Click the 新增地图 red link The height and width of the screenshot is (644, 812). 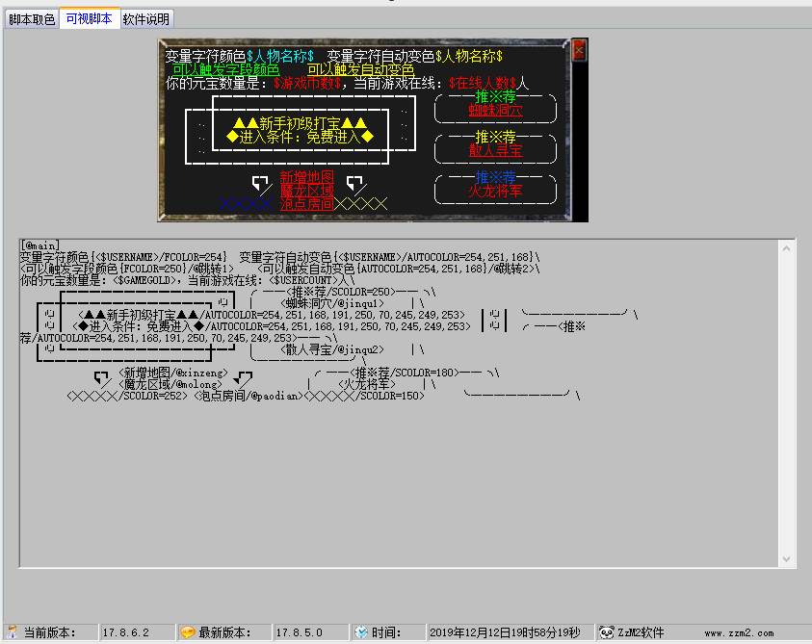[306, 177]
